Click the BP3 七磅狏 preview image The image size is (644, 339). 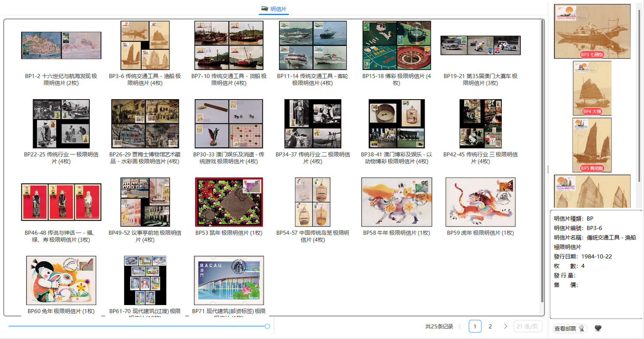[x=592, y=31]
